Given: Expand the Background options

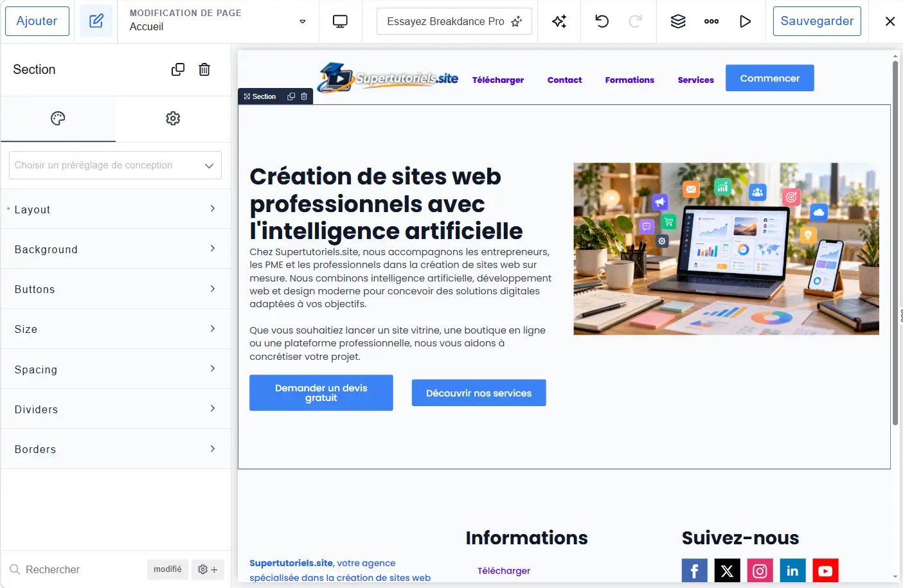Looking at the screenshot, I should 116,249.
